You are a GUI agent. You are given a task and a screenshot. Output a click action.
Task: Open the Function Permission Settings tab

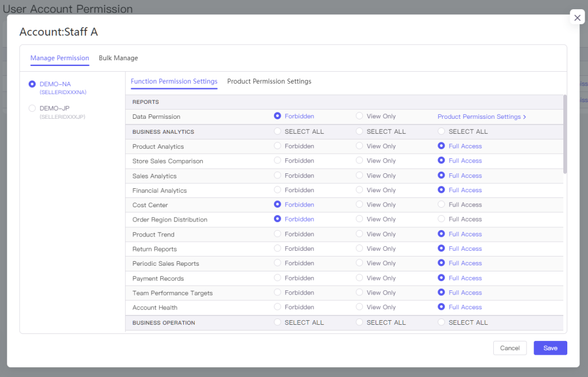pyautogui.click(x=174, y=81)
